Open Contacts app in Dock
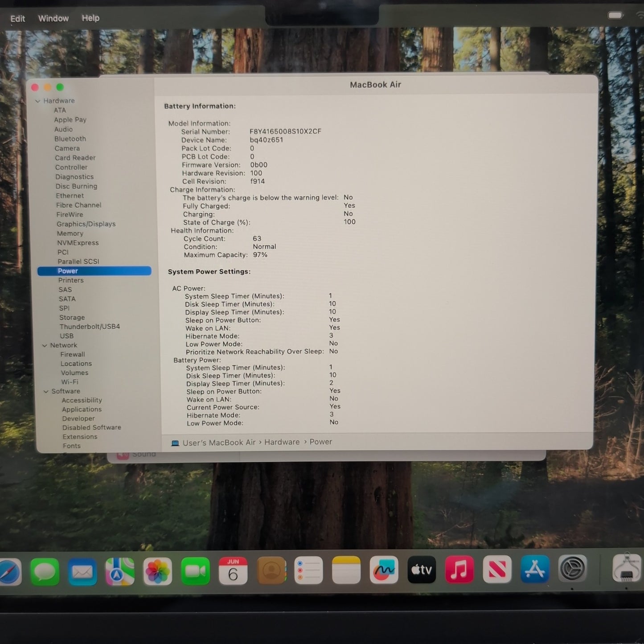 coord(271,570)
